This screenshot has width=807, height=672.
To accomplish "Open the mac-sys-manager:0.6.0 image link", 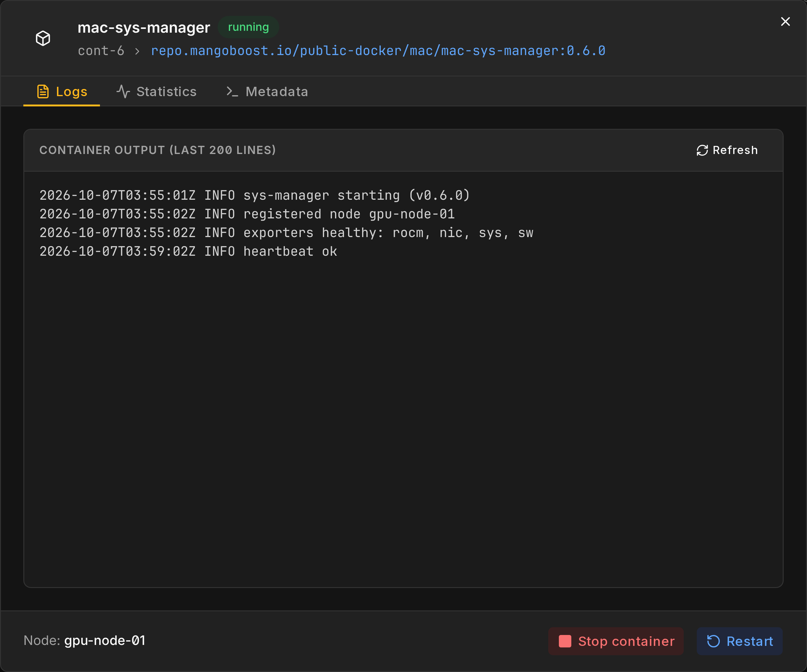I will 378,51.
